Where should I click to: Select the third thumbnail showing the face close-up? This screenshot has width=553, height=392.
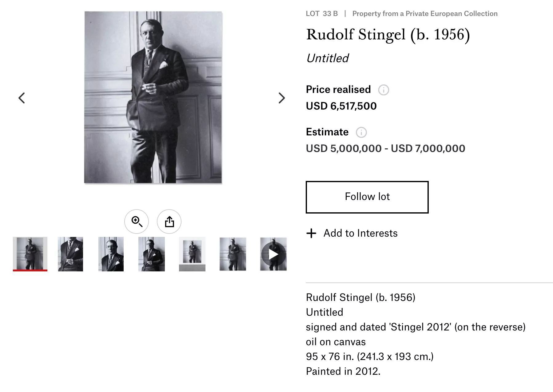tap(111, 254)
